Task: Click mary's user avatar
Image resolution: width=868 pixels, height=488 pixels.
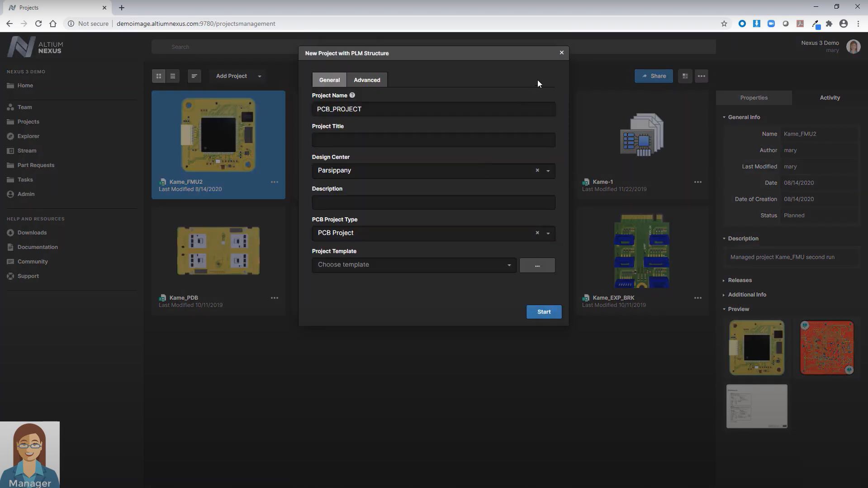Action: 854,46
